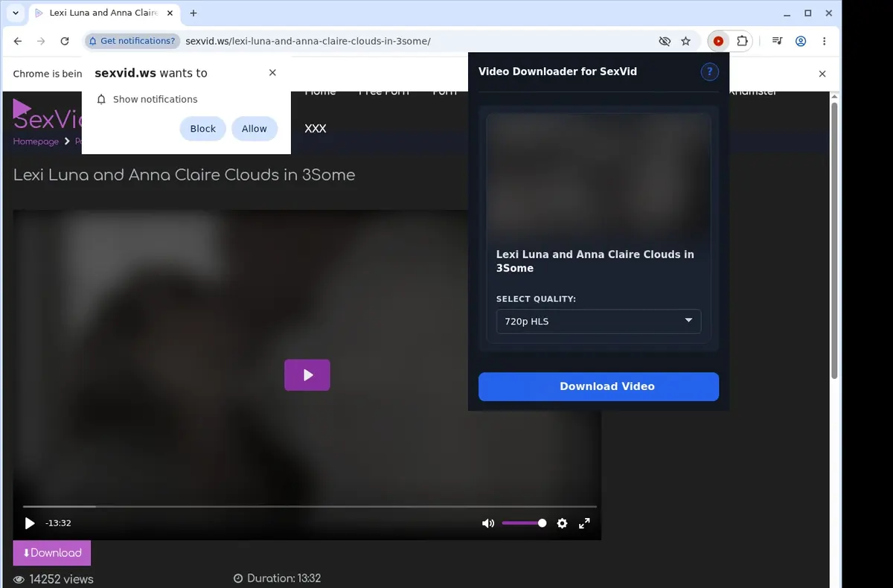Click the SexVid site logo
The image size is (893, 588).
48,115
